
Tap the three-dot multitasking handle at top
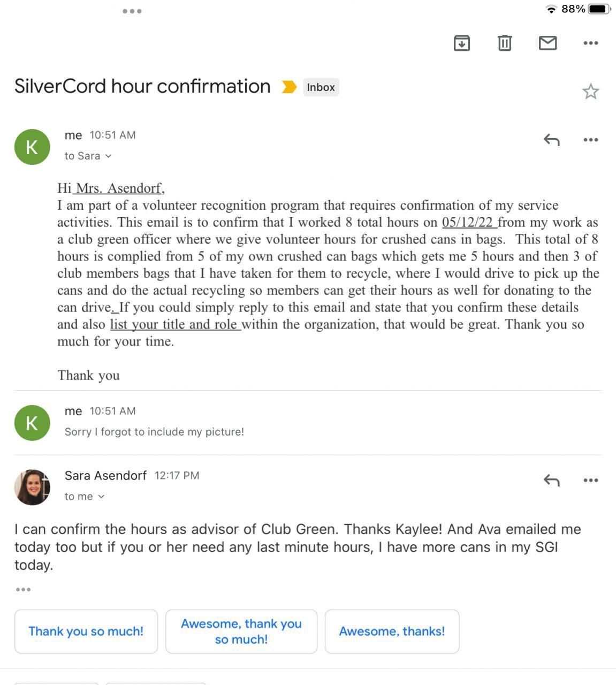(132, 11)
